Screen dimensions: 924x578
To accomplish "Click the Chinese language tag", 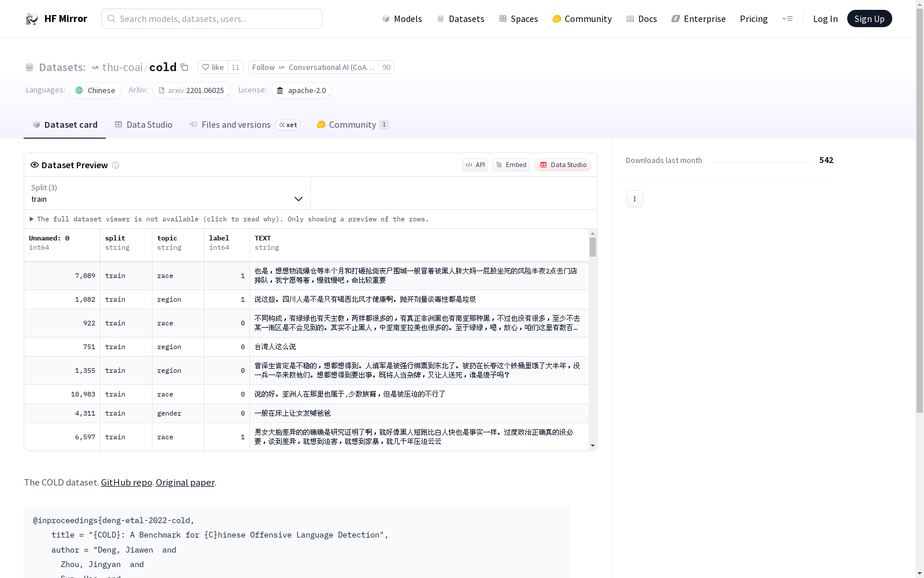I will 95,90.
